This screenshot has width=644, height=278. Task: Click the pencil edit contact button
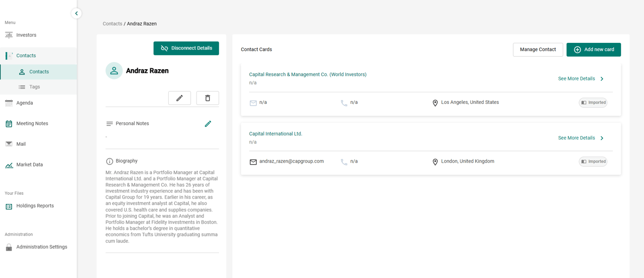(179, 98)
